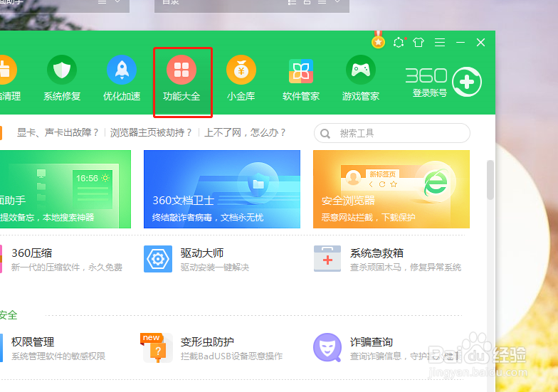Open 小金库 money bag icon
This screenshot has width=558, height=392.
click(x=241, y=70)
